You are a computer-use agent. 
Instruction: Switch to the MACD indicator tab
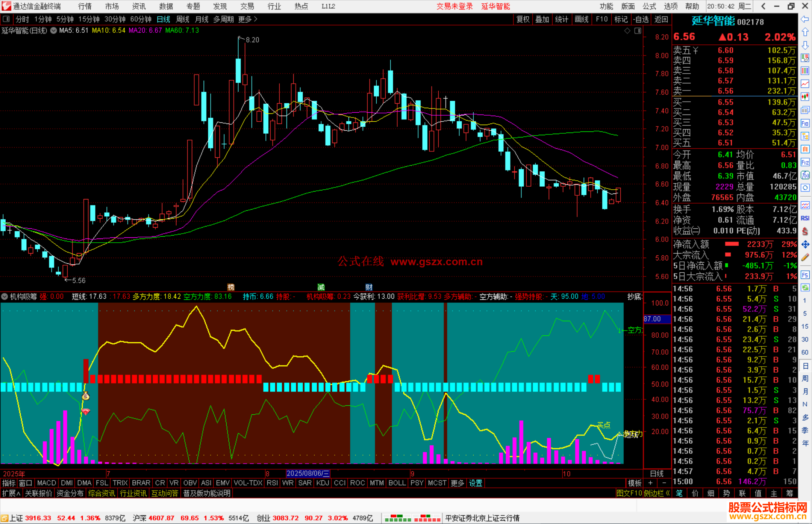[47, 483]
